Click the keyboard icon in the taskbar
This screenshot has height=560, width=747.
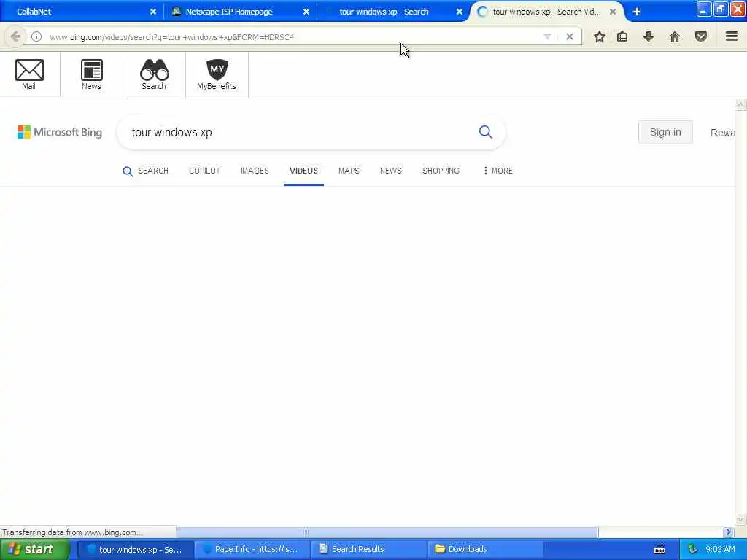[659, 550]
